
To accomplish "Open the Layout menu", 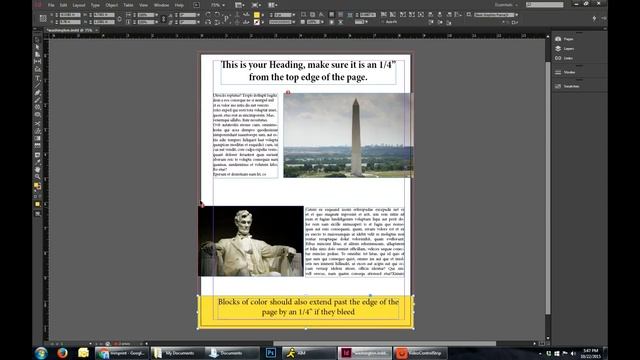I will click(79, 5).
